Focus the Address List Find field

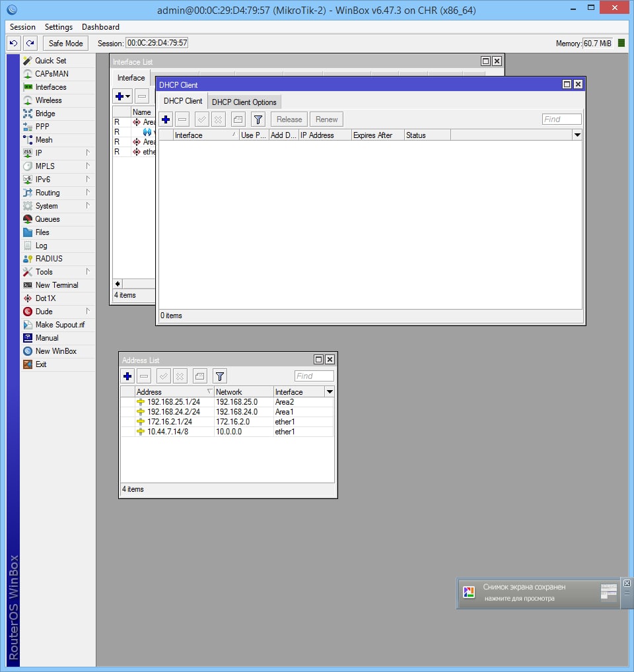click(x=314, y=376)
